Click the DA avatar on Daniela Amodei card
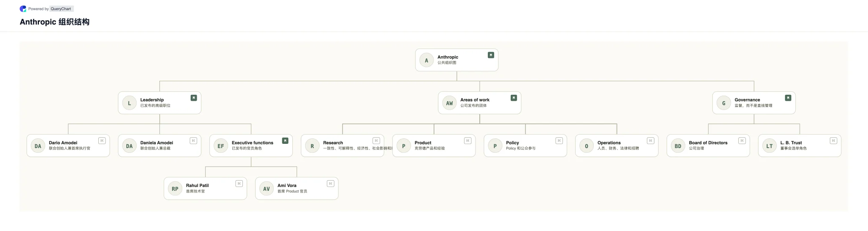The width and height of the screenshot is (868, 231). point(129,146)
